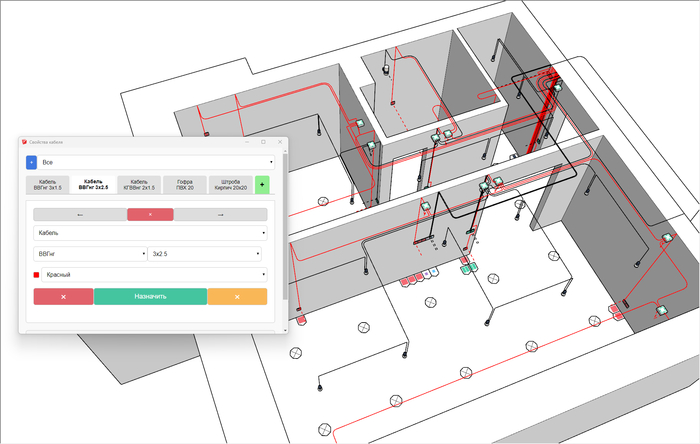Click the dialog's vertical scrollbar
Viewport: 700px width, 444px height.
tap(284, 230)
